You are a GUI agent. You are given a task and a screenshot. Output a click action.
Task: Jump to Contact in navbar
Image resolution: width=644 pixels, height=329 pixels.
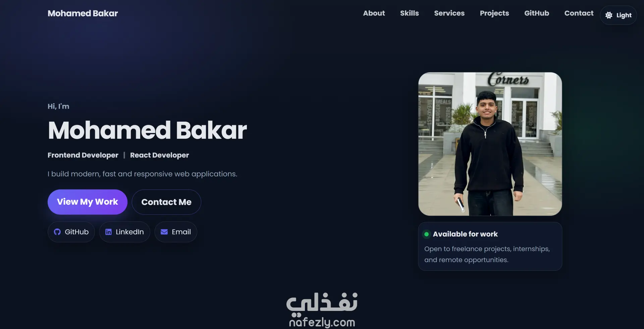(579, 13)
